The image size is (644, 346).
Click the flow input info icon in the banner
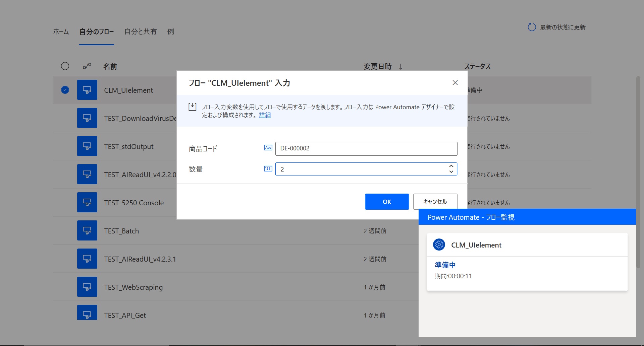tap(193, 107)
